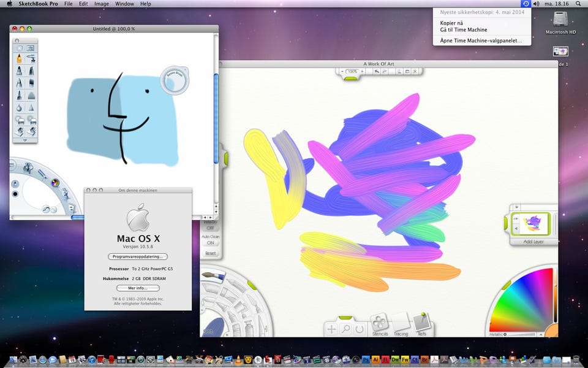588x368 pixels.
Task: Click the selection tool at palette top-left
Action: (x=20, y=48)
